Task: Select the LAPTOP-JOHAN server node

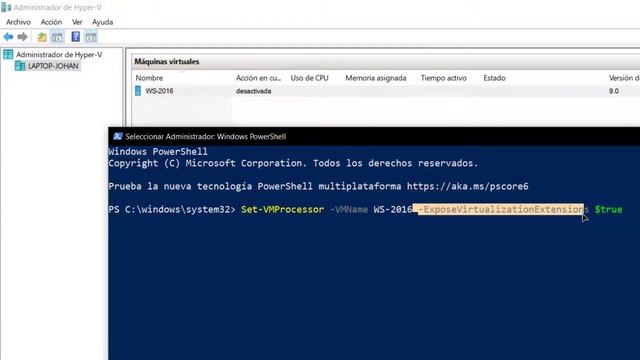Action: 53,66
